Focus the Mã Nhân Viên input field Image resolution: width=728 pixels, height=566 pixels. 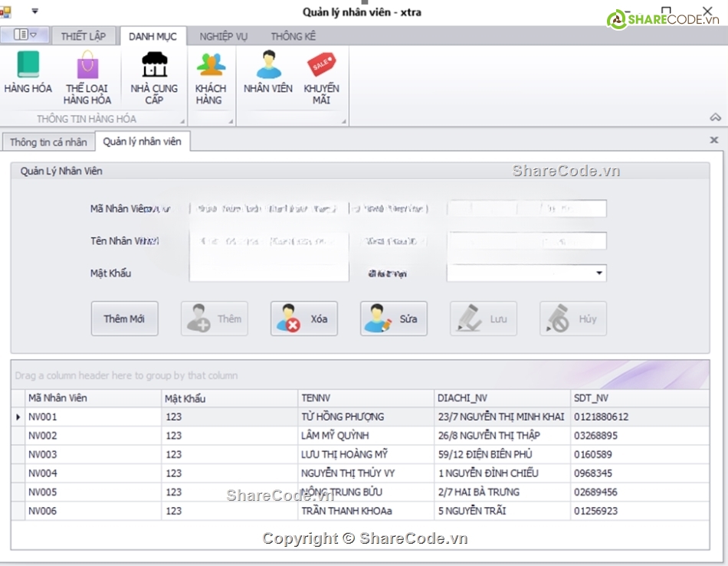[269, 209]
